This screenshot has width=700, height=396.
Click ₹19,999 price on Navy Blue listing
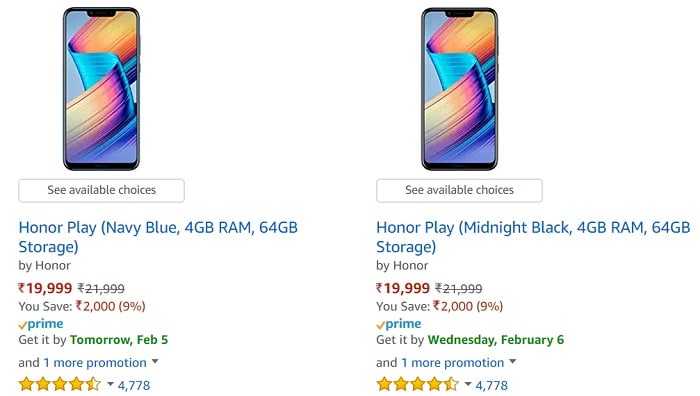45,288
